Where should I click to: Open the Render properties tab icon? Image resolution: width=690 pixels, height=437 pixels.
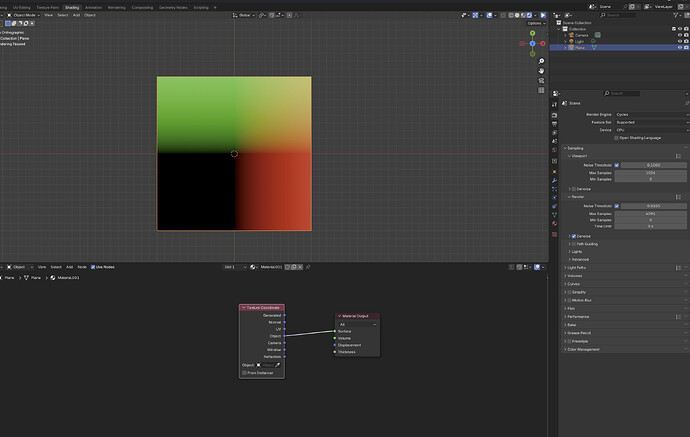tap(554, 115)
